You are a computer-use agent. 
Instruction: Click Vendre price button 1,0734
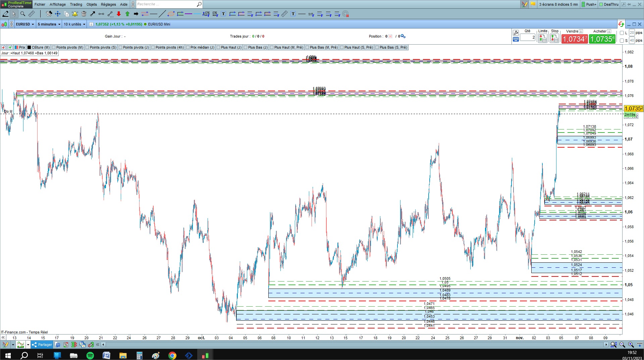pos(575,39)
